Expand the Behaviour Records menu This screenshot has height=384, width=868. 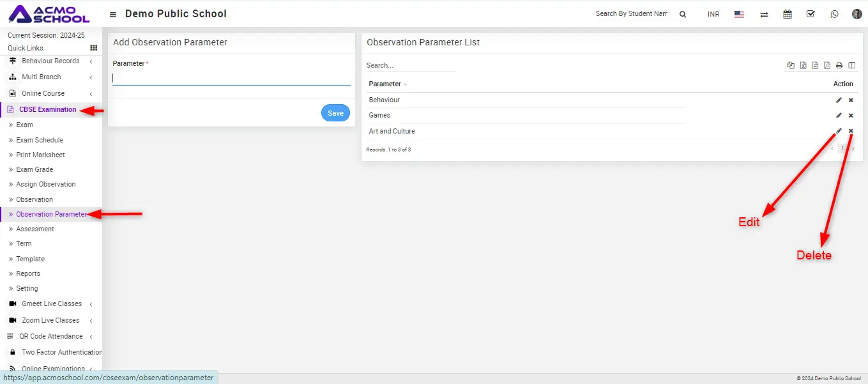pyautogui.click(x=50, y=61)
